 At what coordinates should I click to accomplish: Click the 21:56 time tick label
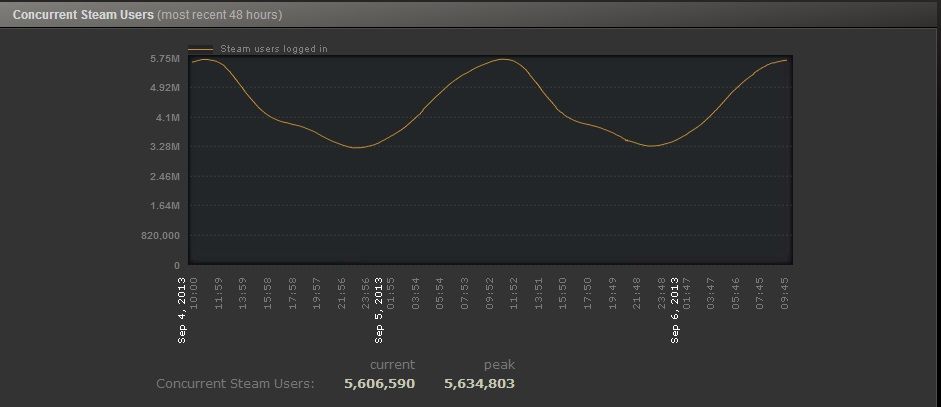[x=341, y=293]
